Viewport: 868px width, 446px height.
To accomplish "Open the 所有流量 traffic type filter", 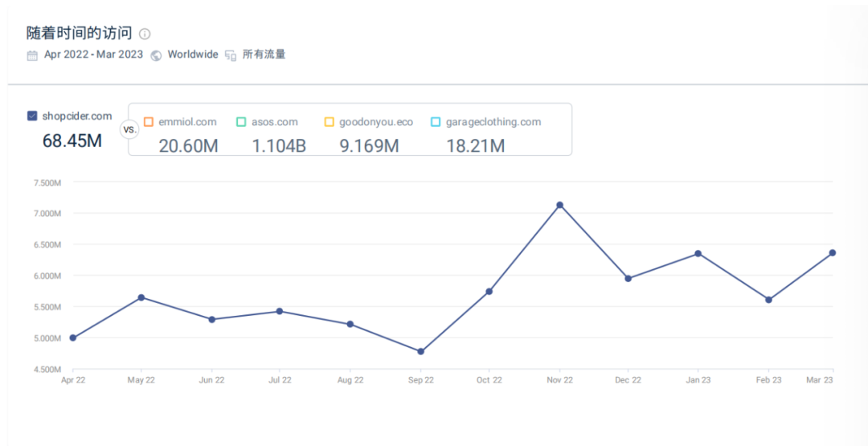I will pyautogui.click(x=264, y=55).
